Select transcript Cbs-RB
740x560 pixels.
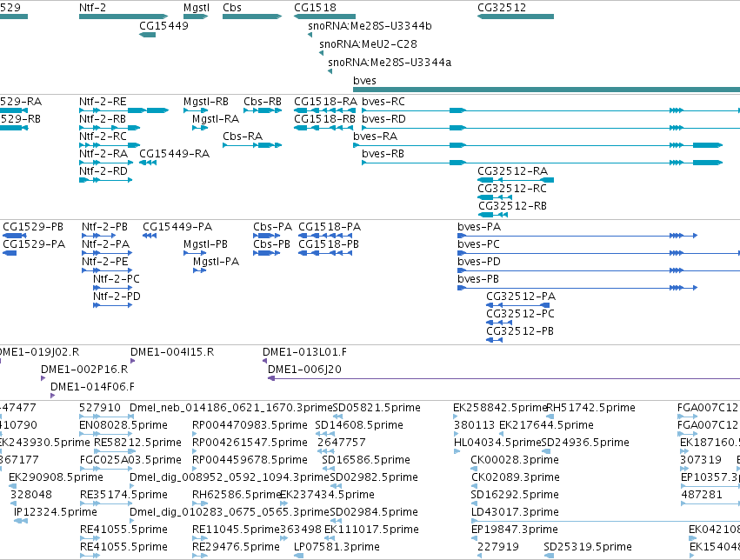click(263, 110)
